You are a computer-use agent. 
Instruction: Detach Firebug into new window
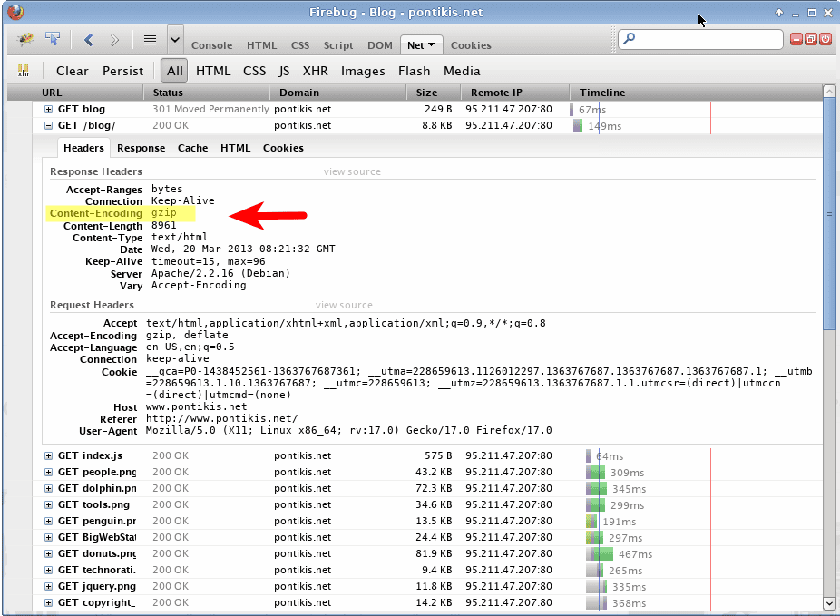pyautogui.click(x=811, y=39)
